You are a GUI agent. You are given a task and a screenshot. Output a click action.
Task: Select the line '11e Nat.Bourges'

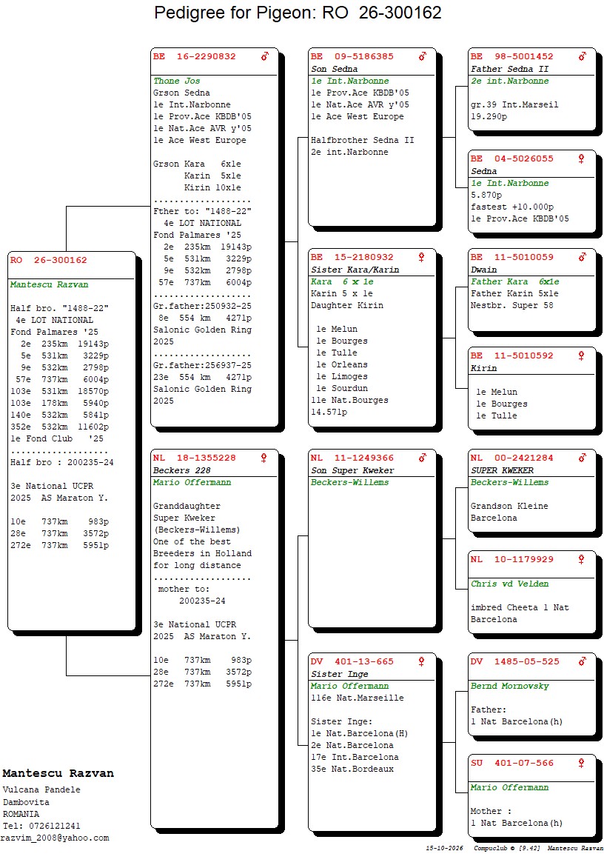pos(349,400)
